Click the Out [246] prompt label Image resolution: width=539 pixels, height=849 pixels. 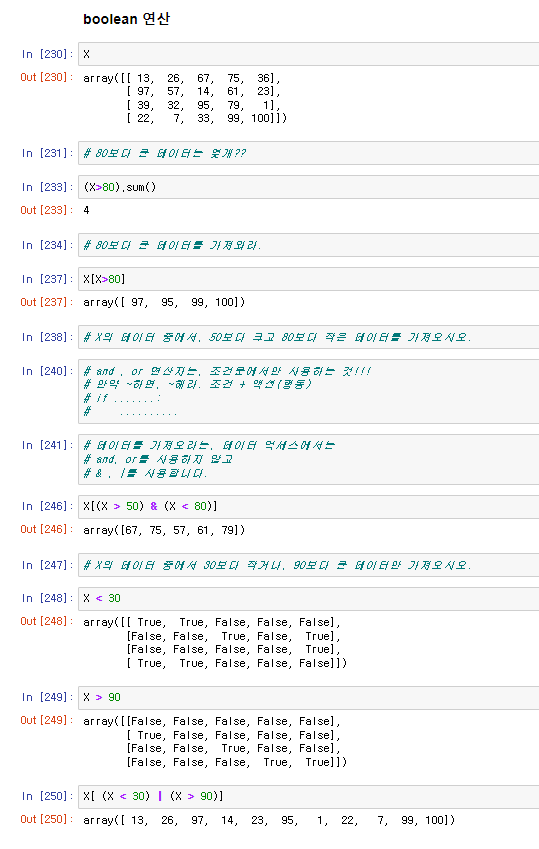point(47,530)
